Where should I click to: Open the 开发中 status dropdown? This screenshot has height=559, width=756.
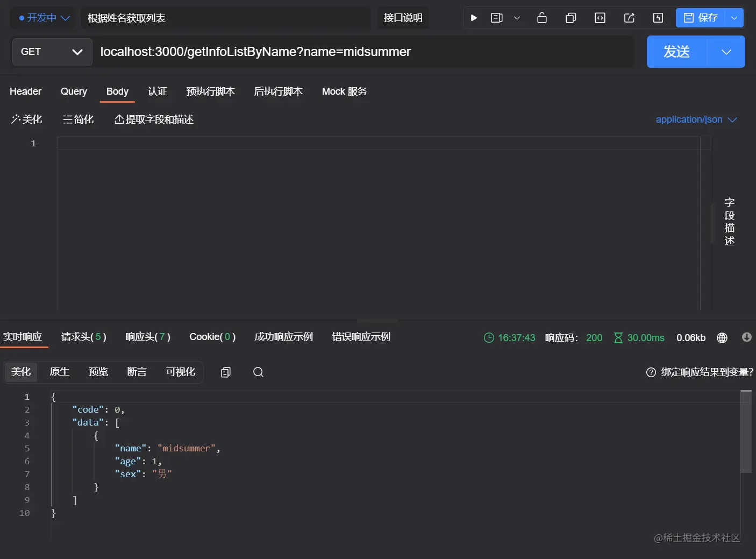coord(45,18)
